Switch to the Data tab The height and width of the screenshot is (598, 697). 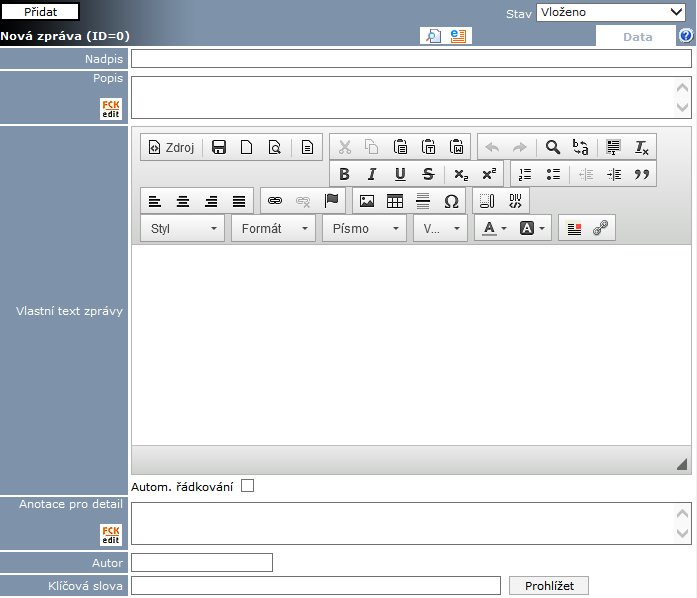pyautogui.click(x=637, y=36)
